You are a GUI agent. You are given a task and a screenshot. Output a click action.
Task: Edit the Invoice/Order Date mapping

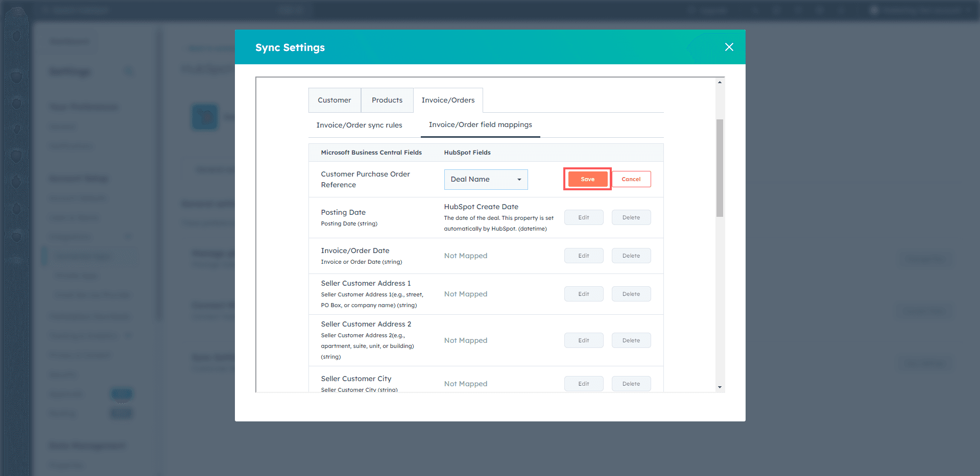pos(584,256)
